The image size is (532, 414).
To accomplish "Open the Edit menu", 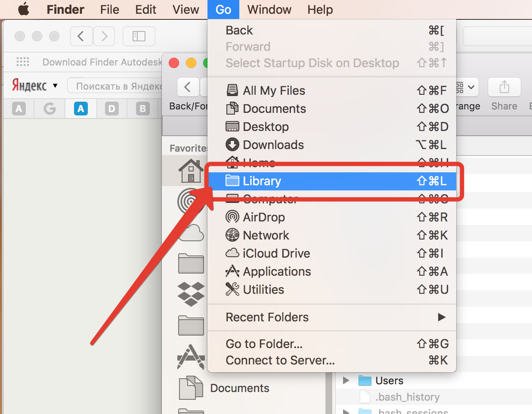I will click(x=145, y=9).
